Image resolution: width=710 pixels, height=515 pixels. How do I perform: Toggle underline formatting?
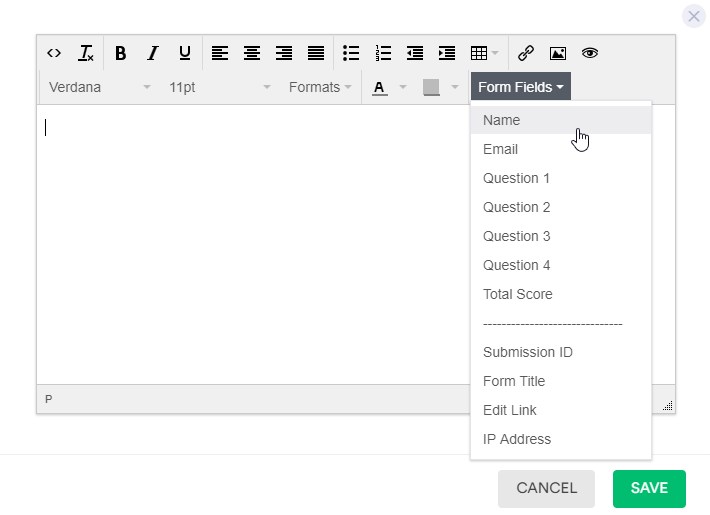(x=185, y=53)
